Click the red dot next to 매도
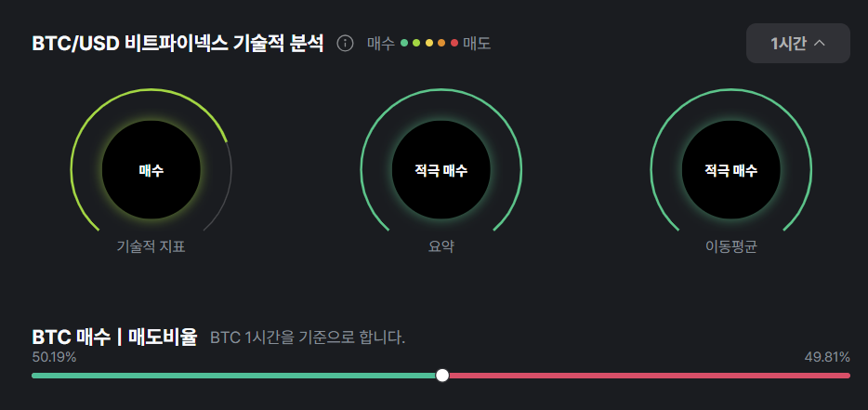 click(454, 43)
